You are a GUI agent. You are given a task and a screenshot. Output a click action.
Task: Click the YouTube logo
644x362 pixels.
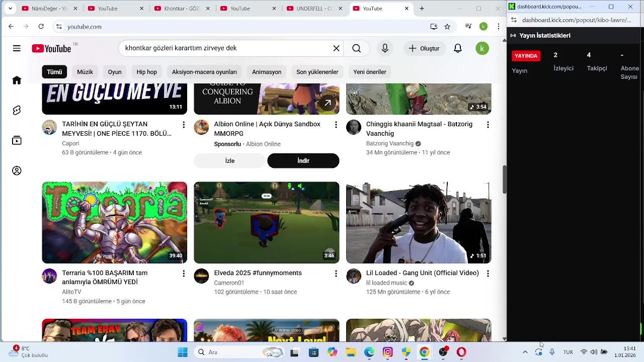[52, 48]
